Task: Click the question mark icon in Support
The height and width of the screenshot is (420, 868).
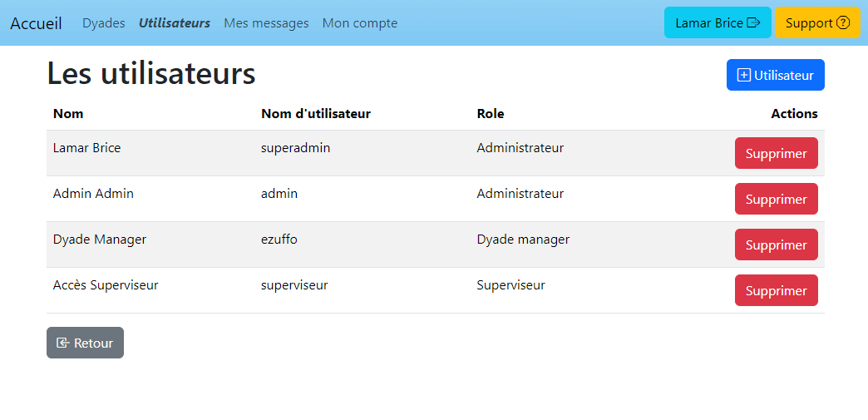Action: [843, 23]
